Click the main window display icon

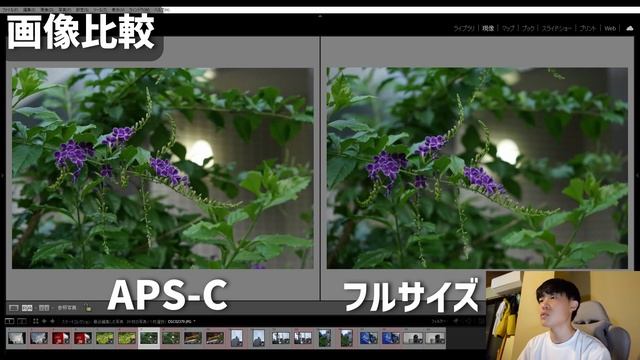point(9,322)
